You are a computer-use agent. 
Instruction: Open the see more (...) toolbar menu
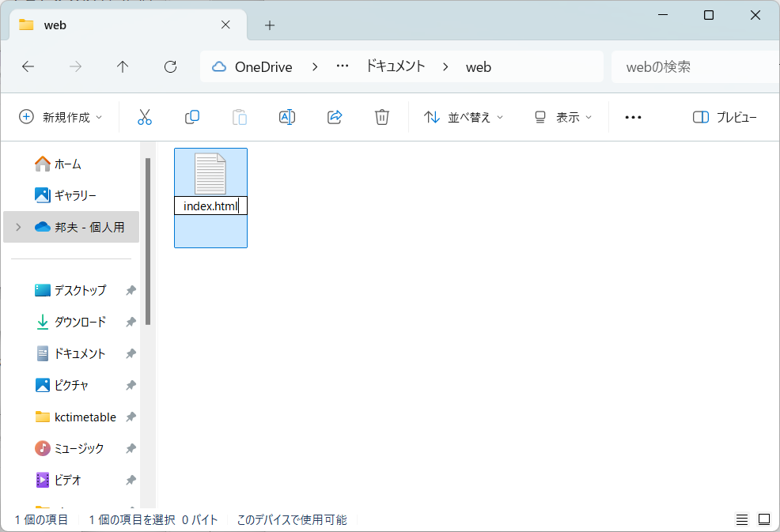click(x=632, y=116)
